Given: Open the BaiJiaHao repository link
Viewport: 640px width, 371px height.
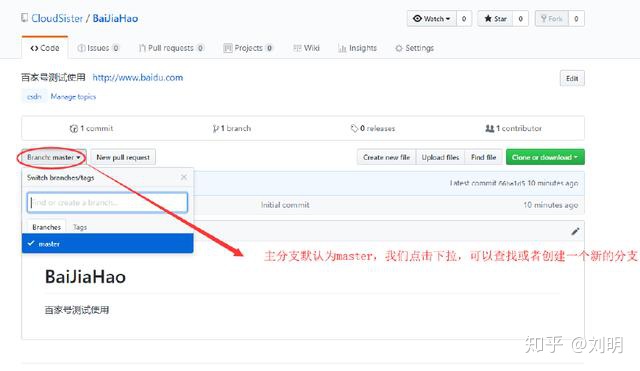Looking at the screenshot, I should [x=115, y=18].
